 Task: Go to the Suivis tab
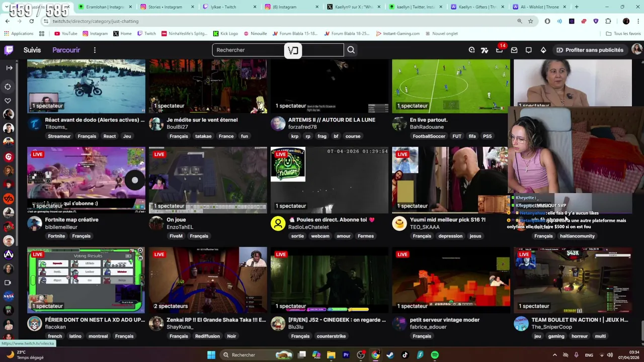click(32, 50)
